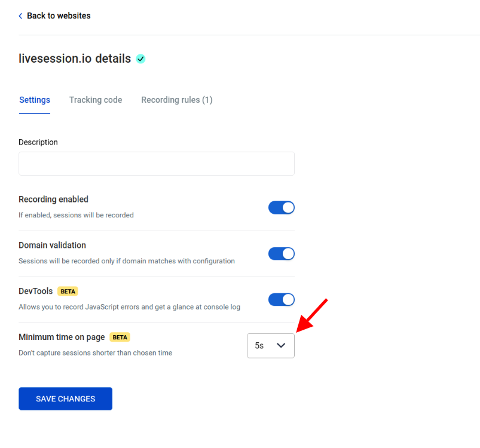Select the Settings tab
480x448 pixels.
34,100
